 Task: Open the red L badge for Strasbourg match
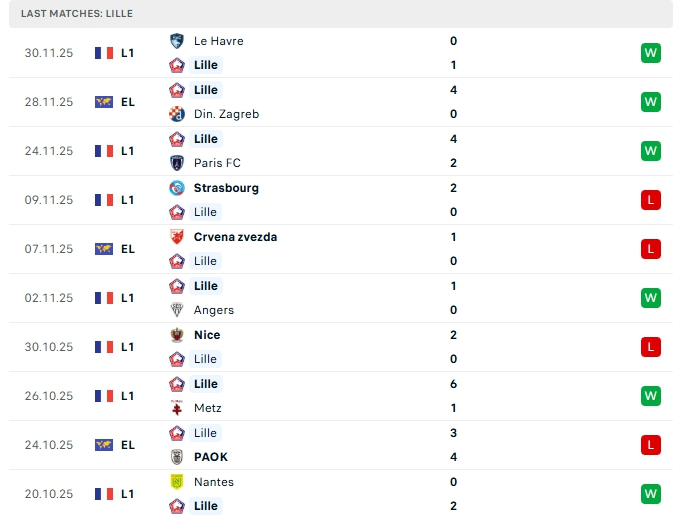pyautogui.click(x=651, y=200)
